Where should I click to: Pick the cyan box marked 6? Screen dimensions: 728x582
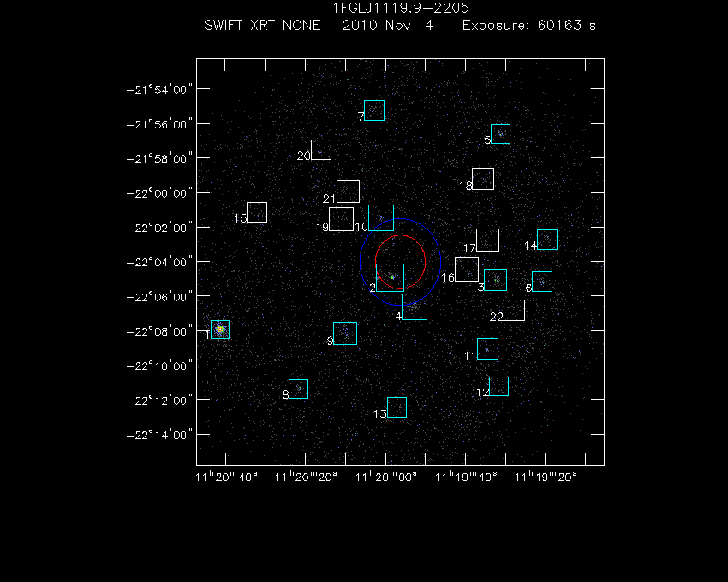[x=542, y=282]
